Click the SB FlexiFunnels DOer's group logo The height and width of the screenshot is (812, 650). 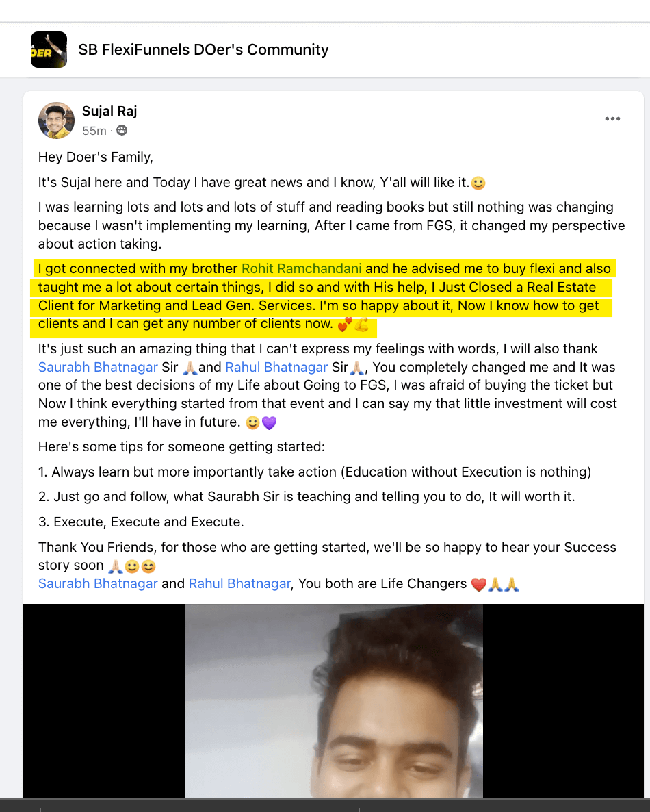tap(49, 50)
